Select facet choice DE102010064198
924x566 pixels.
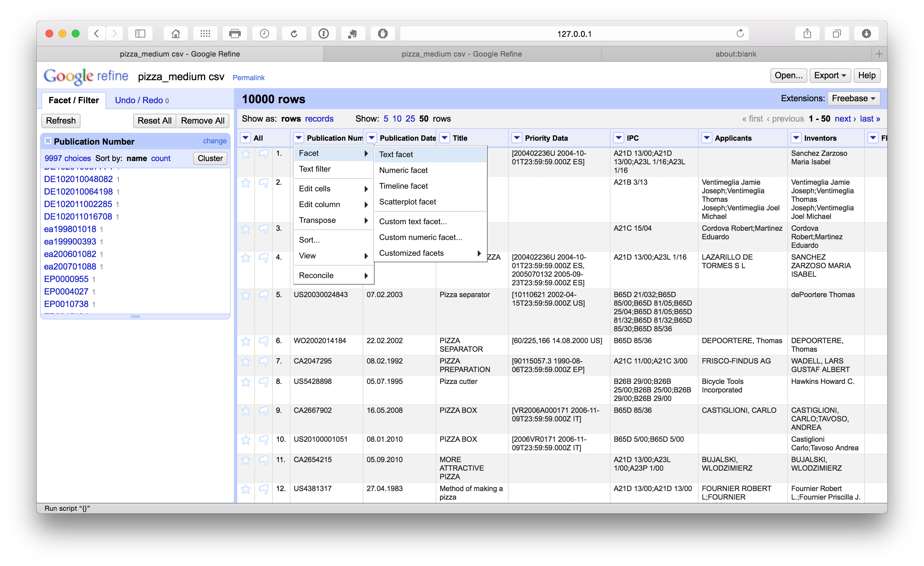(79, 191)
